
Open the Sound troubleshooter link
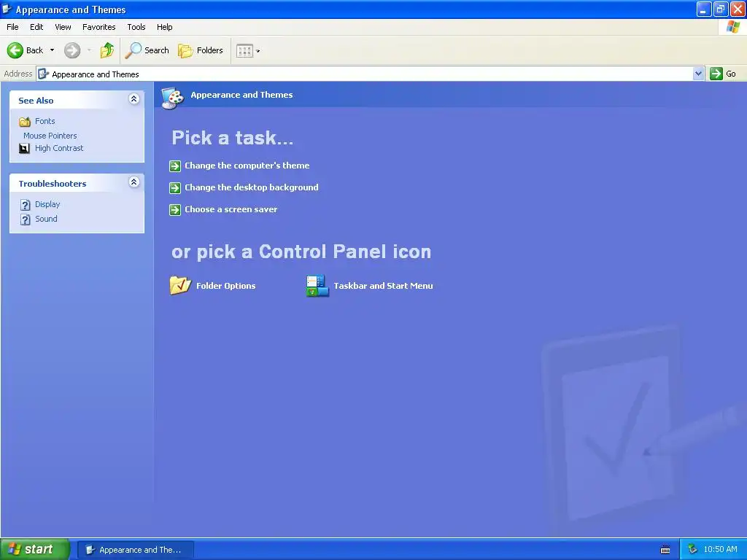click(x=46, y=219)
